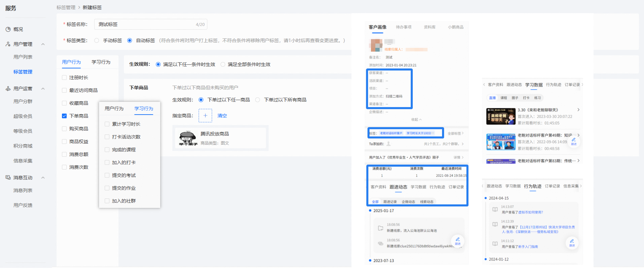Screen dimensions: 644x276
Task: Open the 订单记录 tab
Action: 456,187
